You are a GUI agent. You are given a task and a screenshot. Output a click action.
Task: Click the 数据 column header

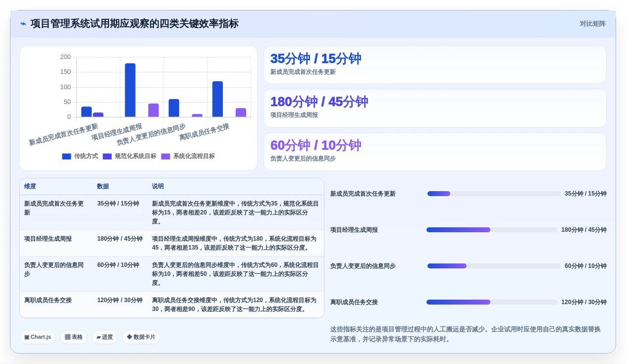[103, 187]
